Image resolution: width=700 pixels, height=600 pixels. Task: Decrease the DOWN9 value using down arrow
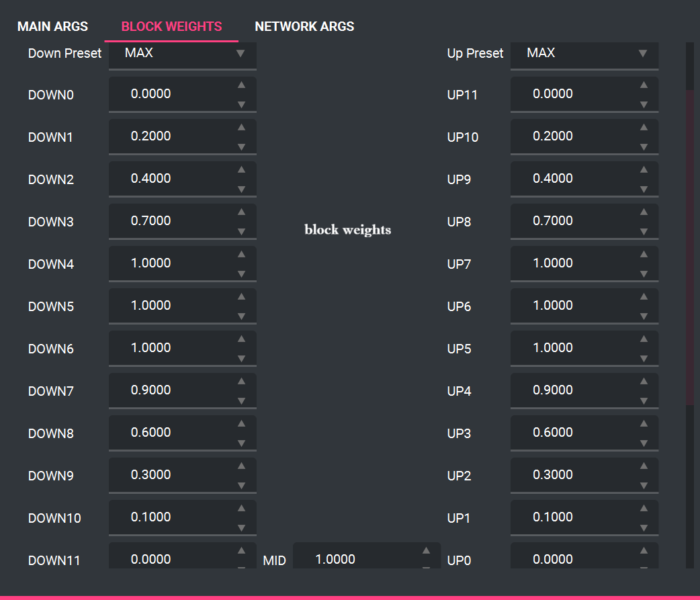241,486
